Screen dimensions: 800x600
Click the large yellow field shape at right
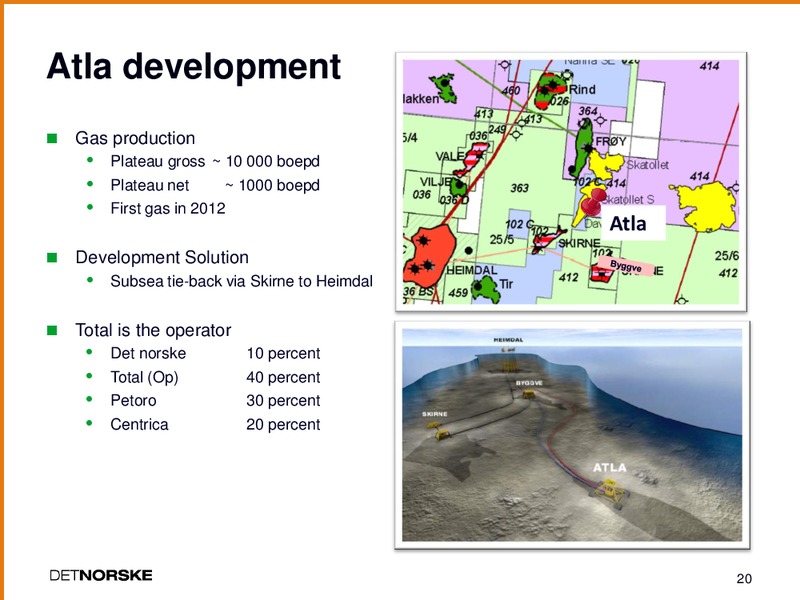tap(706, 206)
